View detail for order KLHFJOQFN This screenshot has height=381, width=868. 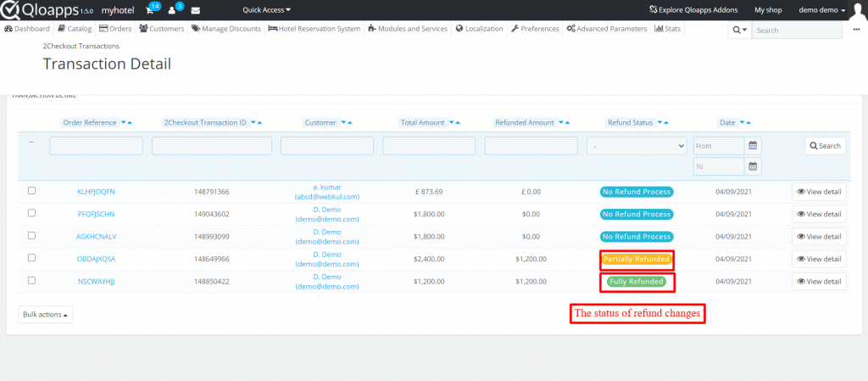click(x=819, y=192)
